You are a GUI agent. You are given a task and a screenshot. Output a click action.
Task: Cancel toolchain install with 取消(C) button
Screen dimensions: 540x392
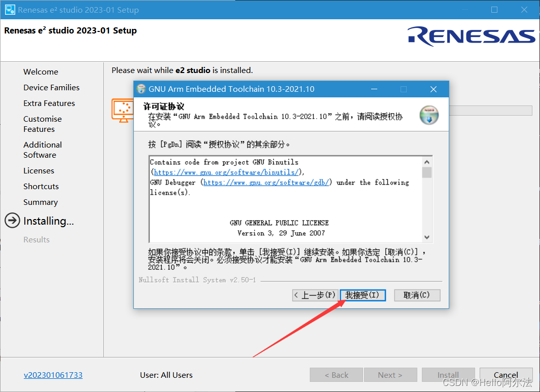coord(417,295)
